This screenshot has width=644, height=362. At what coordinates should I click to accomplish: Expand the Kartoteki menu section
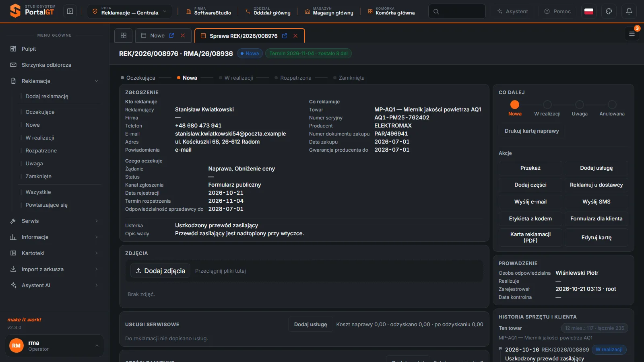[x=55, y=253]
